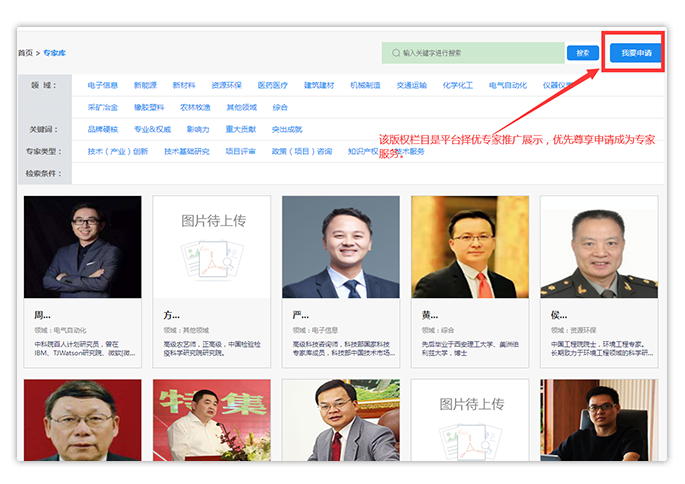The height and width of the screenshot is (484, 685).
Task: Open the second-row 图片待上传 placeholder card
Action: 470,420
